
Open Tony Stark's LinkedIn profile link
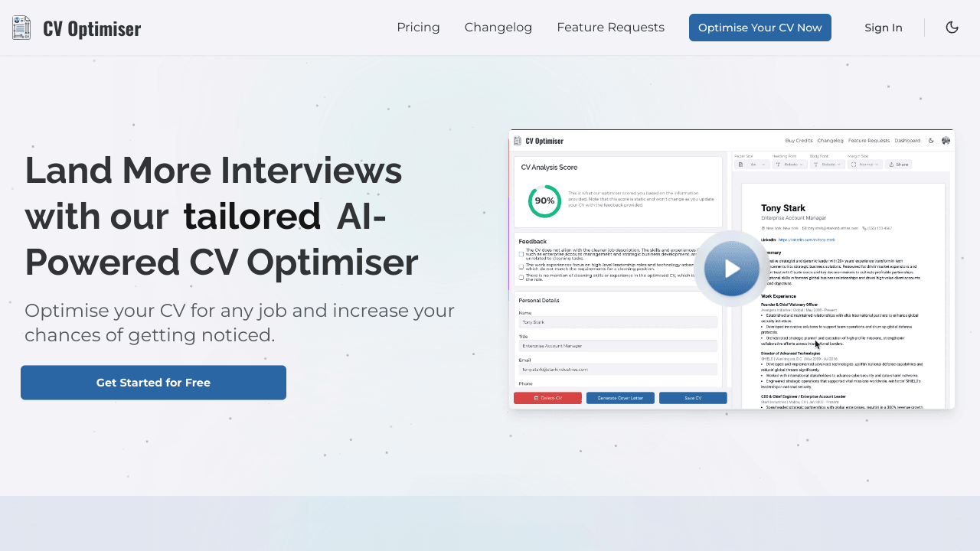coord(808,239)
